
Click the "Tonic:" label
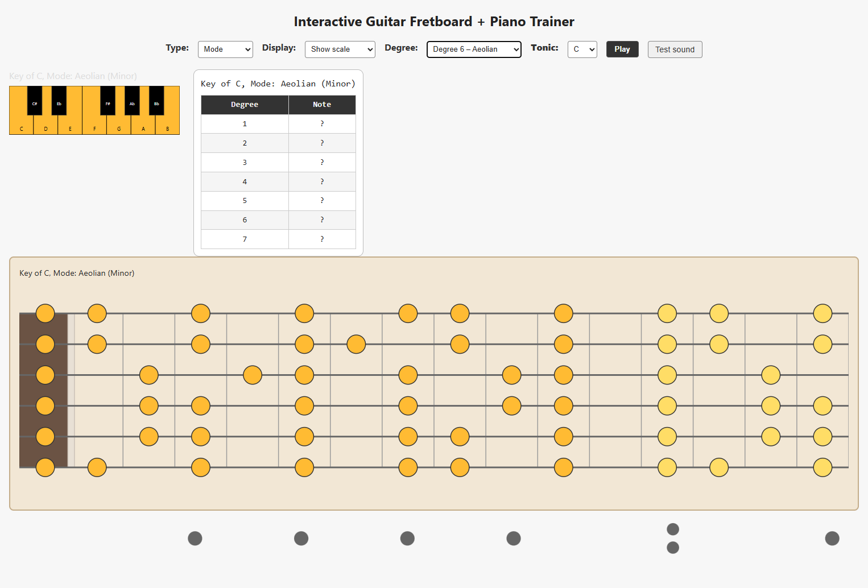544,48
